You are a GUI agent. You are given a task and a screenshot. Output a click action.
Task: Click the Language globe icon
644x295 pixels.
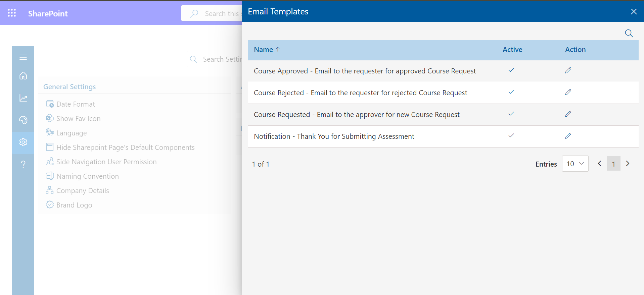[50, 132]
